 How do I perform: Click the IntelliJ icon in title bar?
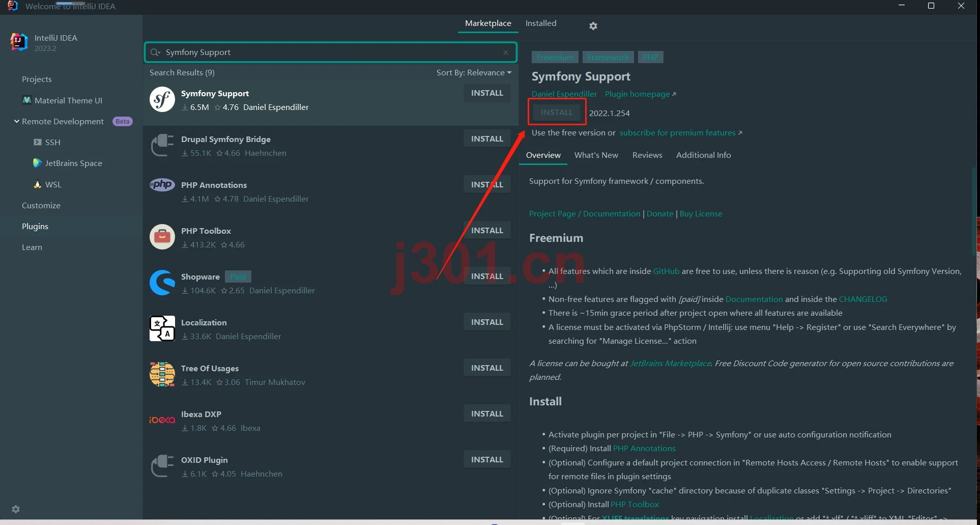13,6
